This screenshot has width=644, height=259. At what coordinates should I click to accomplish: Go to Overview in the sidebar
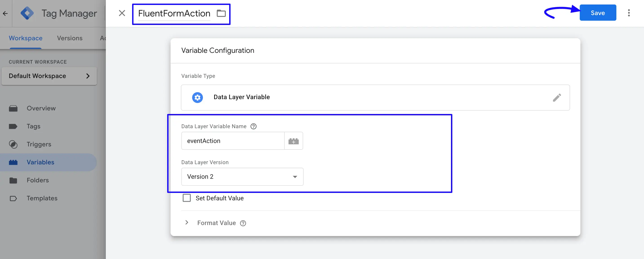49,108
